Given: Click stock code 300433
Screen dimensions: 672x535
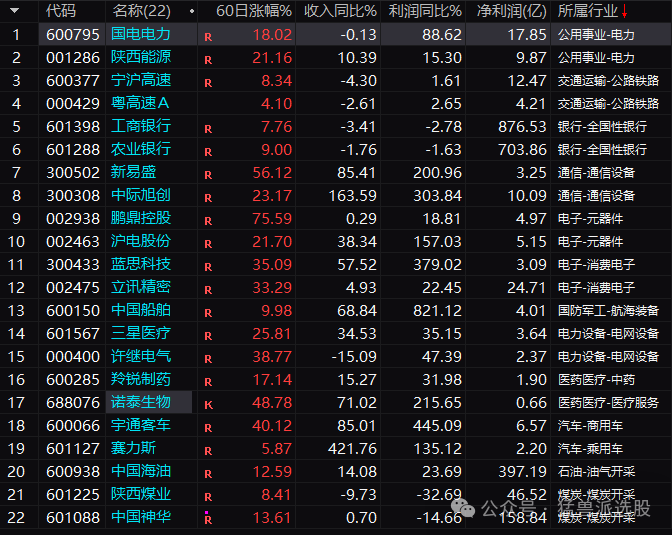Looking at the screenshot, I should click(73, 264).
